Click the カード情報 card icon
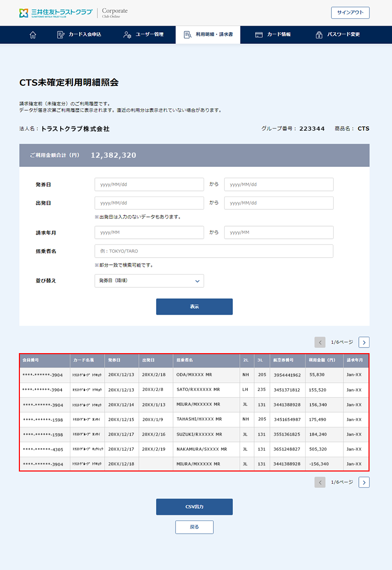This screenshot has height=570, width=392. (x=259, y=35)
